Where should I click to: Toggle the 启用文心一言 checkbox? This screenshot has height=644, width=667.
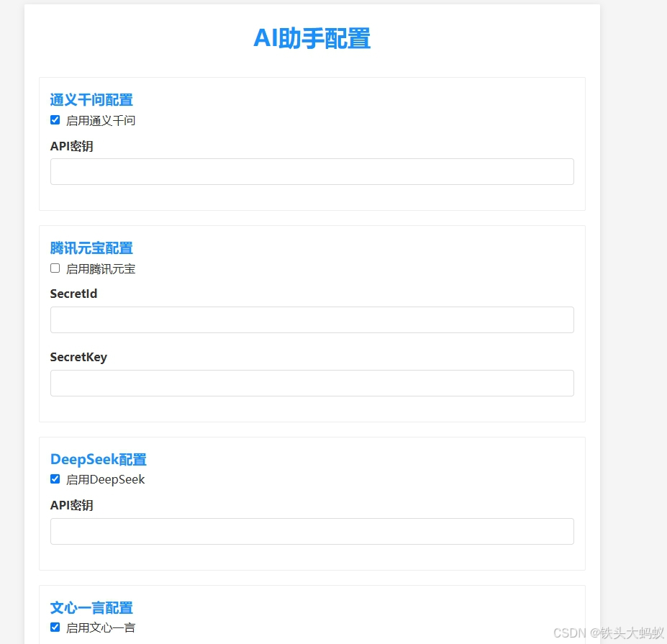55,627
